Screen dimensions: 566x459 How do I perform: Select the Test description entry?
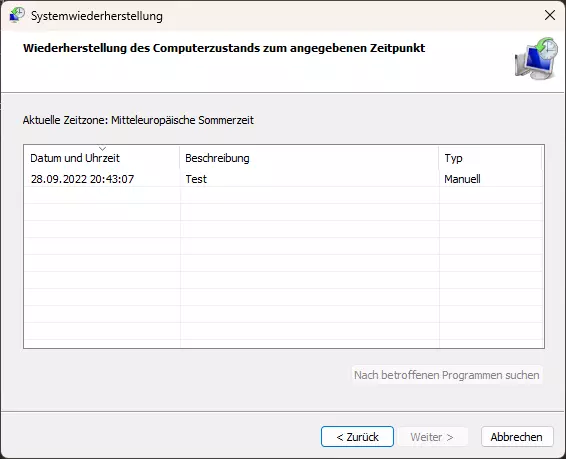[196, 179]
